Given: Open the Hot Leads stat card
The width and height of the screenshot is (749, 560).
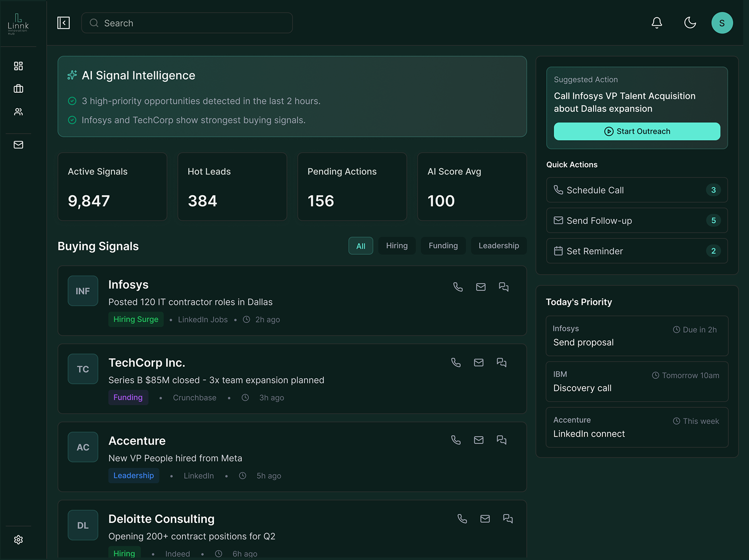Looking at the screenshot, I should tap(232, 187).
